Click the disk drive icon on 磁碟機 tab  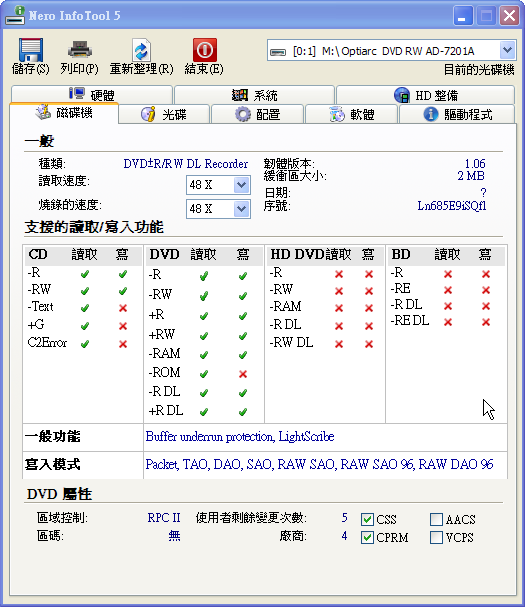coord(43,112)
